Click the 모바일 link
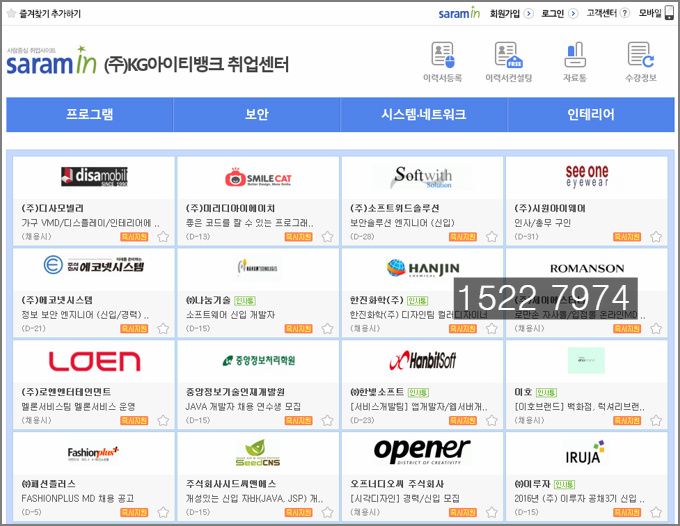This screenshot has height=526, width=680. pos(650,13)
